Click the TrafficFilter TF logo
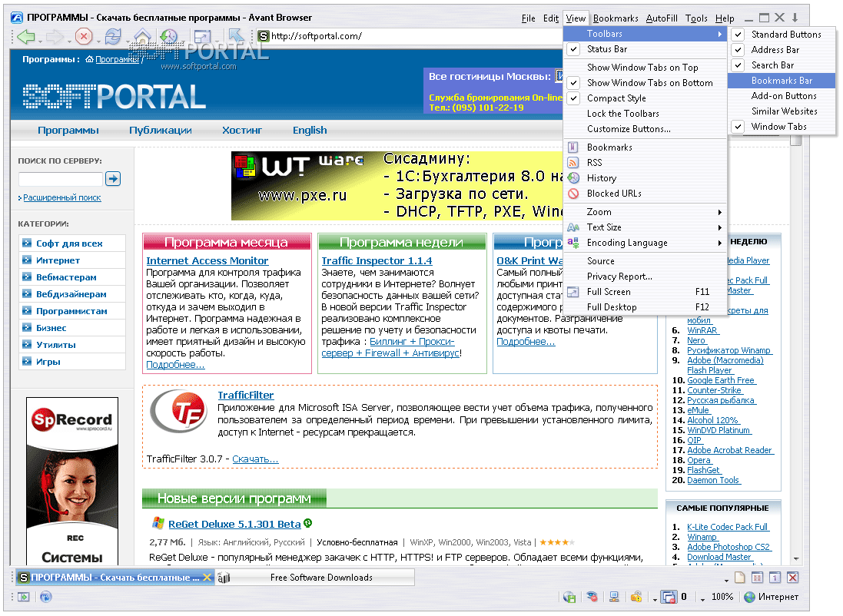This screenshot has width=843, height=616. pyautogui.click(x=180, y=412)
